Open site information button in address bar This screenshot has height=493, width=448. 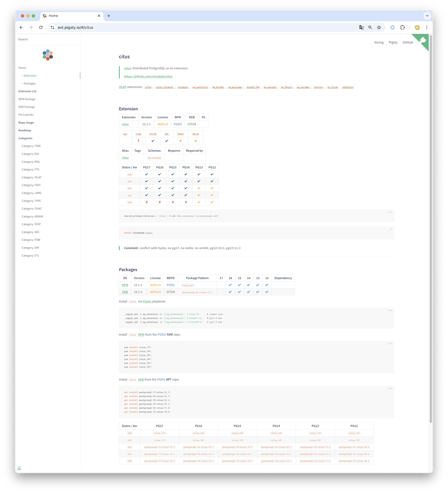click(52, 27)
